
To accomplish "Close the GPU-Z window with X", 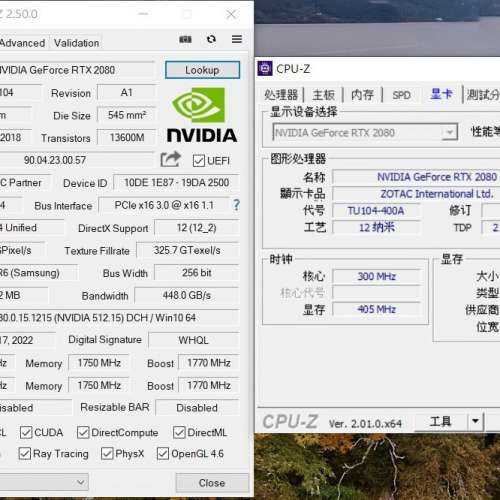I will point(231,14).
